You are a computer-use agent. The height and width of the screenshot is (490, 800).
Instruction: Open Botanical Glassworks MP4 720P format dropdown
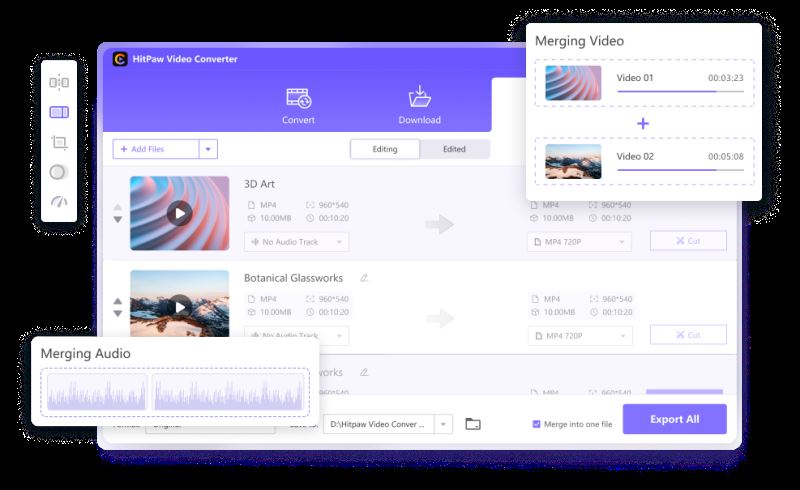tap(580, 336)
